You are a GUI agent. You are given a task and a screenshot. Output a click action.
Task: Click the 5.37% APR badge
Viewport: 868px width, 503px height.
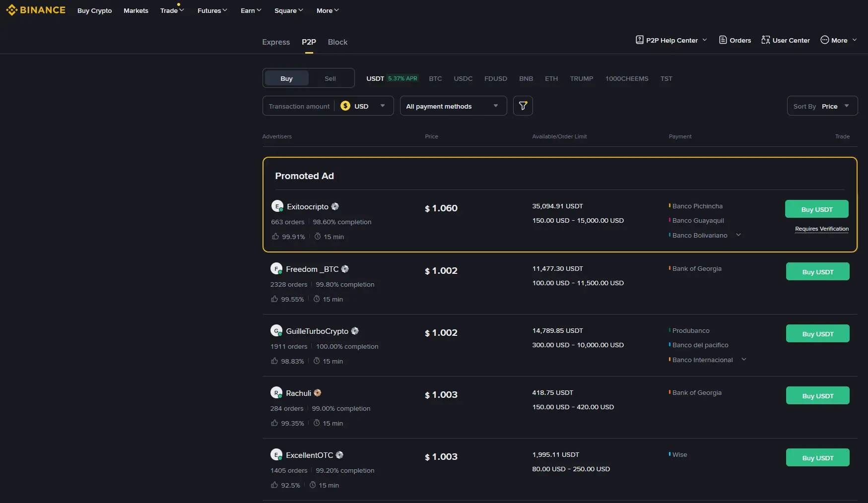click(402, 78)
